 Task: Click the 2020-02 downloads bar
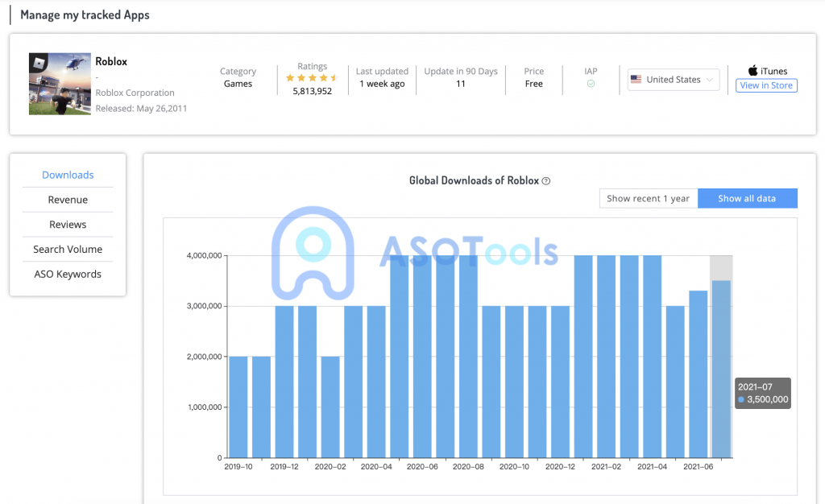[x=330, y=407]
